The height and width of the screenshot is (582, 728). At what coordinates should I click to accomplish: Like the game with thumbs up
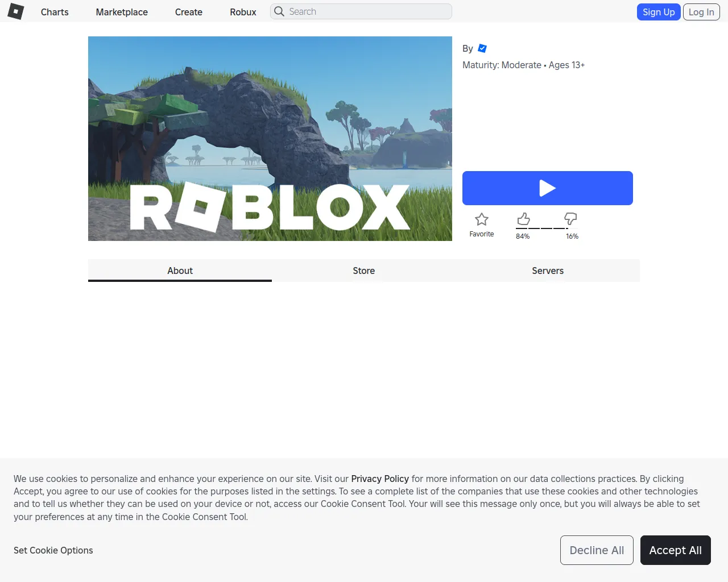click(523, 219)
